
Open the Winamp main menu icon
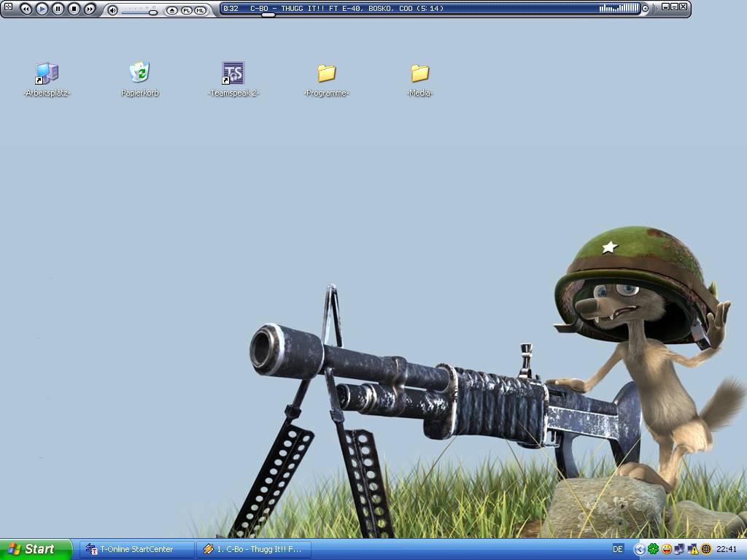click(x=8, y=6)
